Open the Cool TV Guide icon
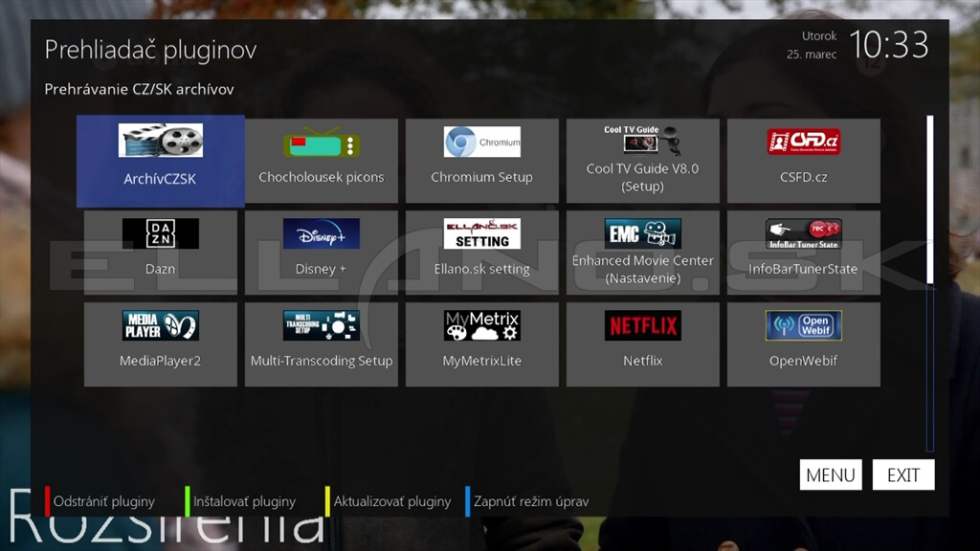This screenshot has height=551, width=980. click(x=642, y=140)
